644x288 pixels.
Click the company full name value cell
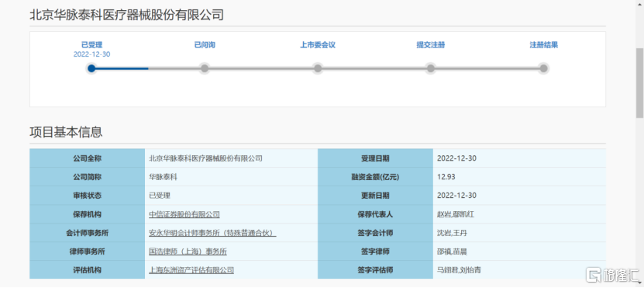pos(231,158)
